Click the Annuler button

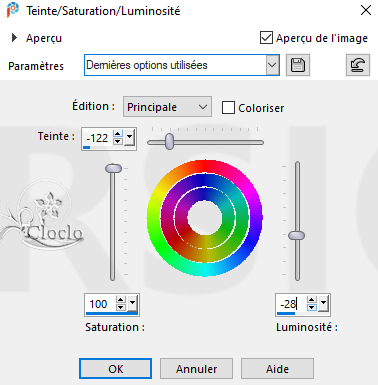tap(196, 369)
